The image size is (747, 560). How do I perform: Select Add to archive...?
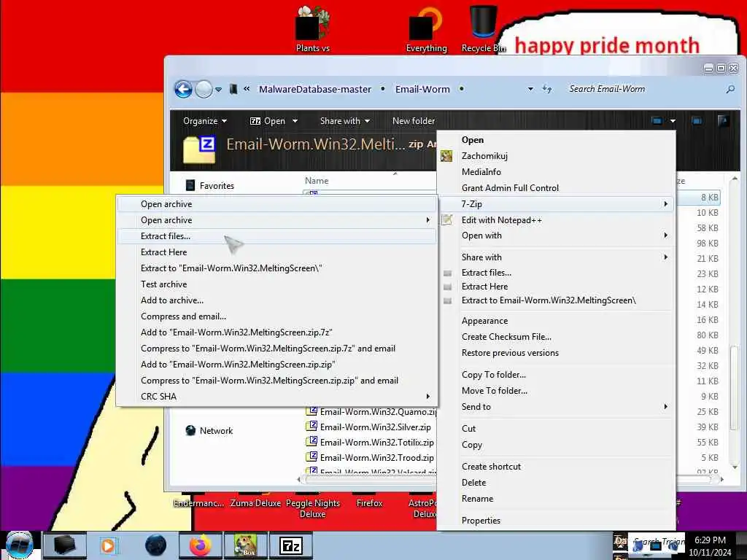tap(276, 300)
